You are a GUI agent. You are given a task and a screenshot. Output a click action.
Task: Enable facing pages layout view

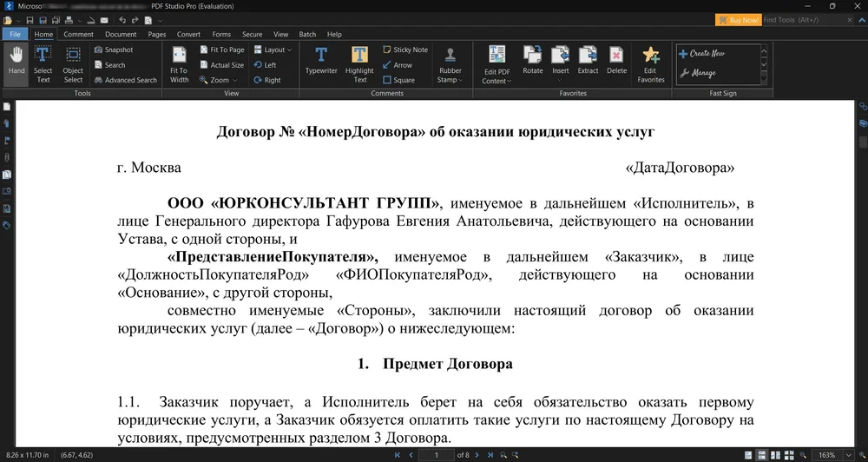pos(777,455)
